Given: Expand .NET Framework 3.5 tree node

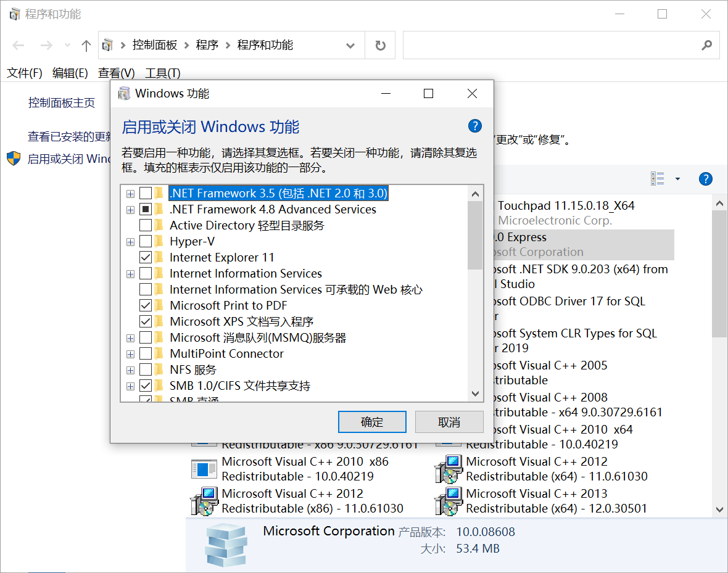Looking at the screenshot, I should click(130, 194).
